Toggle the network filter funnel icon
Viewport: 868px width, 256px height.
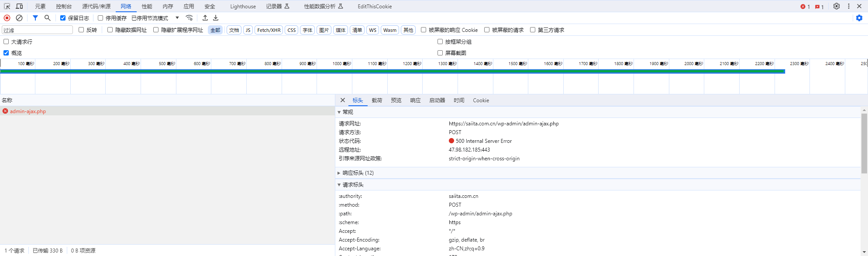[35, 18]
